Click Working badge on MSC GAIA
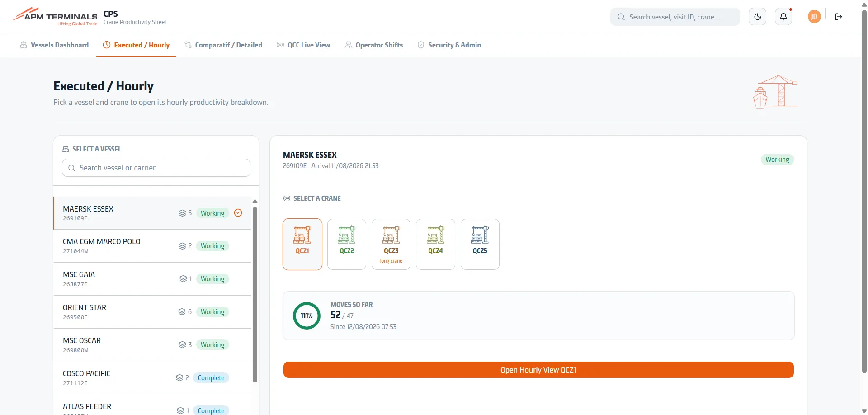Image resolution: width=868 pixels, height=415 pixels. (212, 279)
